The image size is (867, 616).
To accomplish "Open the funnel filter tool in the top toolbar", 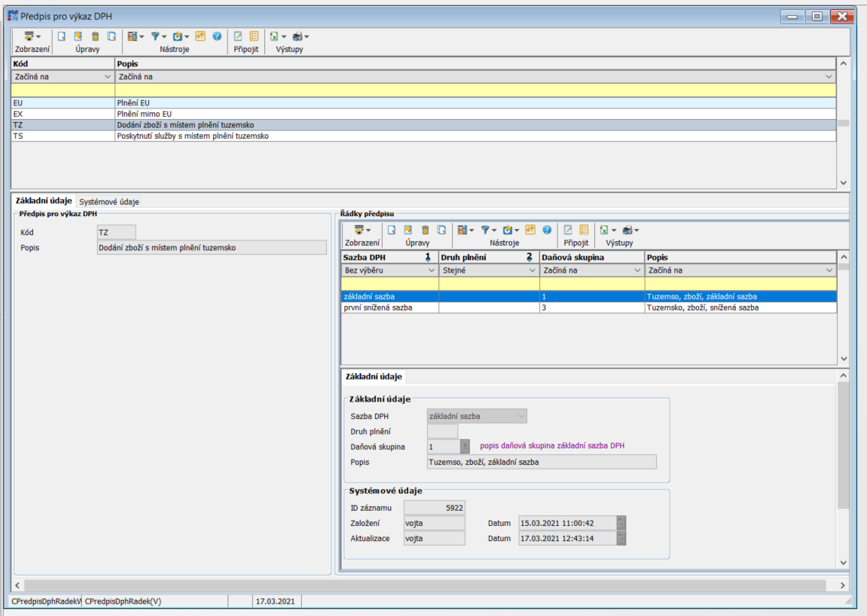I will coord(155,36).
